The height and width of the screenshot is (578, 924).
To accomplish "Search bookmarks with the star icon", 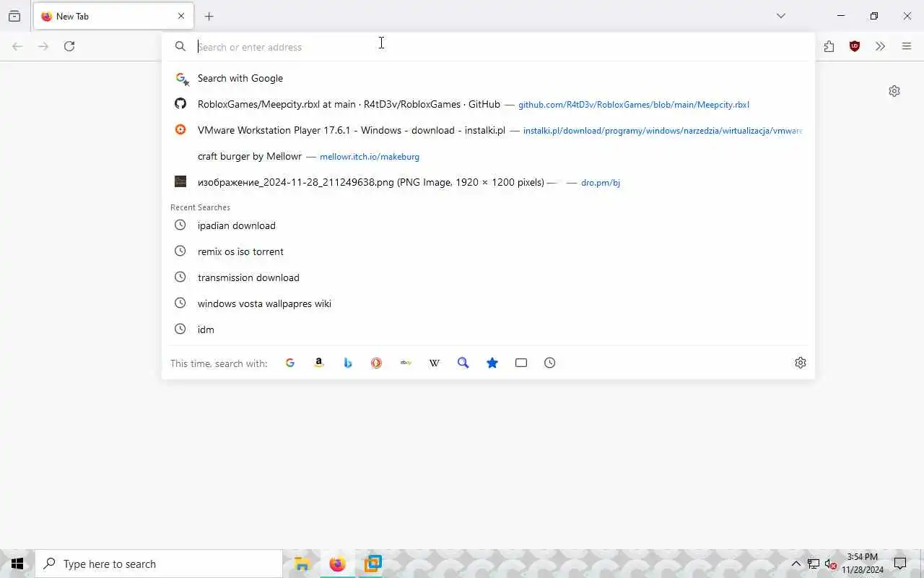I will [492, 363].
